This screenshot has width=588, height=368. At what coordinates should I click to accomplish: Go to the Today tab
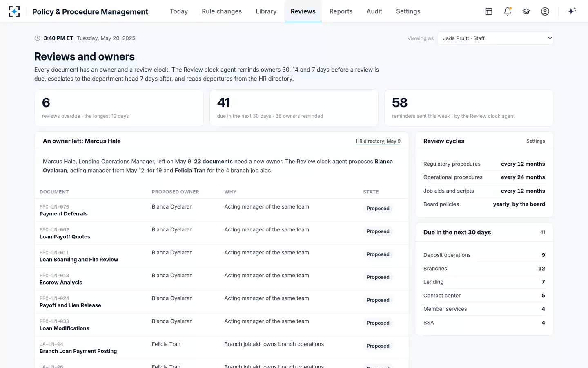tap(179, 11)
